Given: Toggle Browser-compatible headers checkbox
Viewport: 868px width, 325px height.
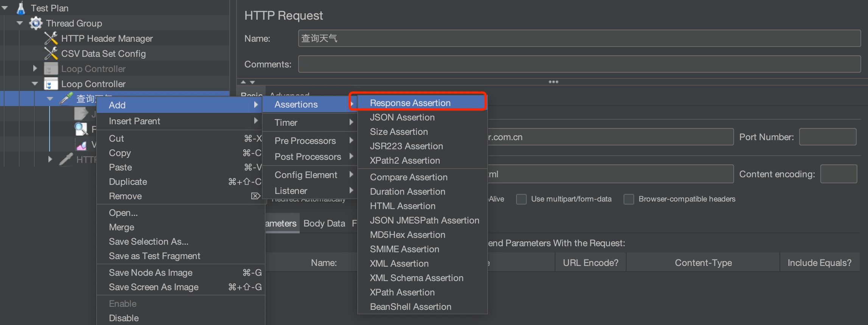Looking at the screenshot, I should tap(629, 199).
